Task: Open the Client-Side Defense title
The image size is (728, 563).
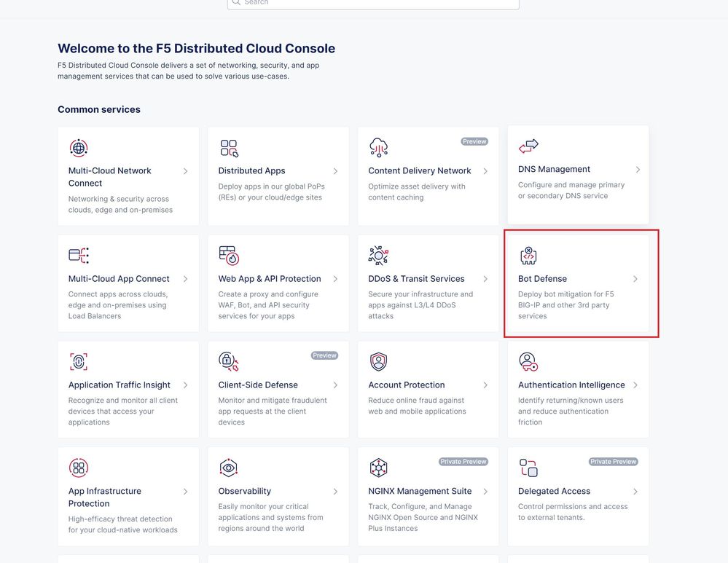Action: (258, 385)
